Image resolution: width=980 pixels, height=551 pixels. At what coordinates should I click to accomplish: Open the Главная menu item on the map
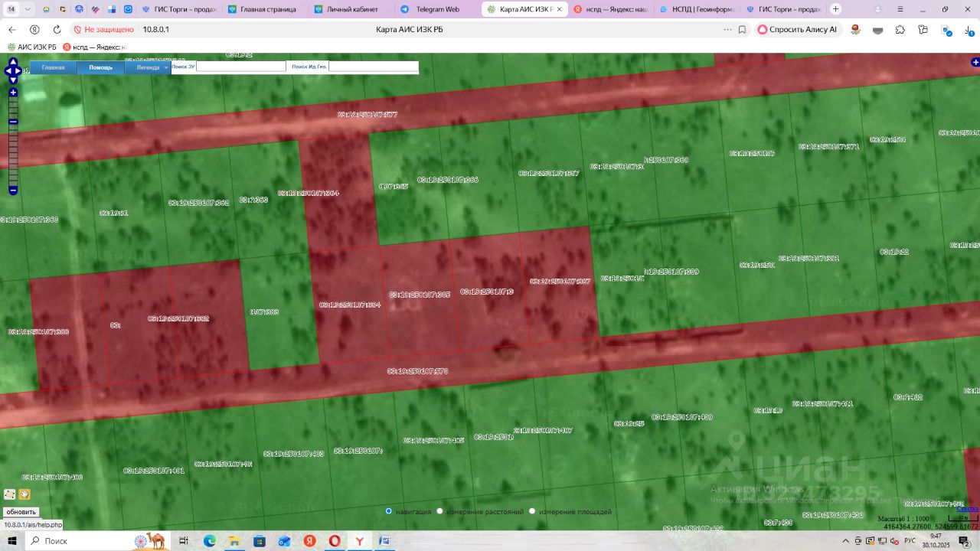tap(54, 67)
